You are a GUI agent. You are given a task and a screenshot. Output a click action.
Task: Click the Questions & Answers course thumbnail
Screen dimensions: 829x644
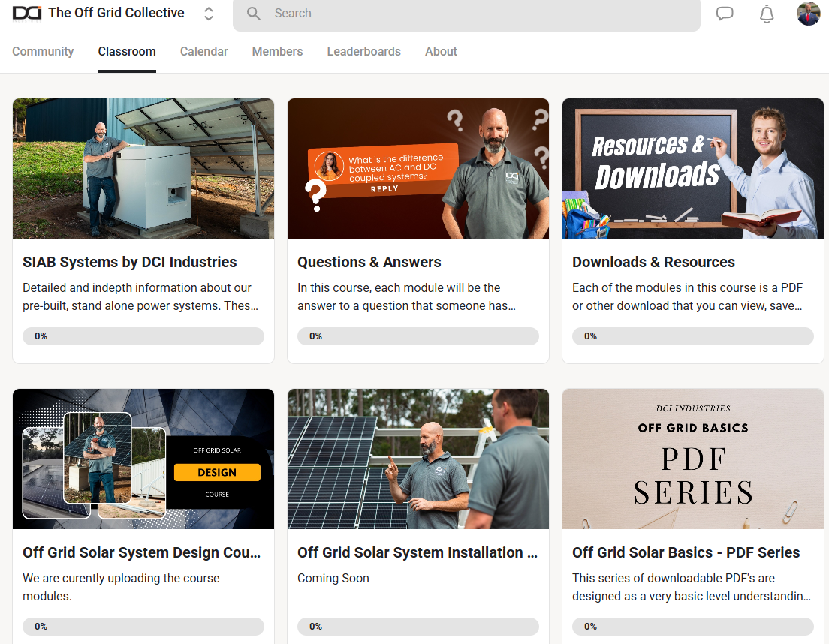(x=418, y=168)
